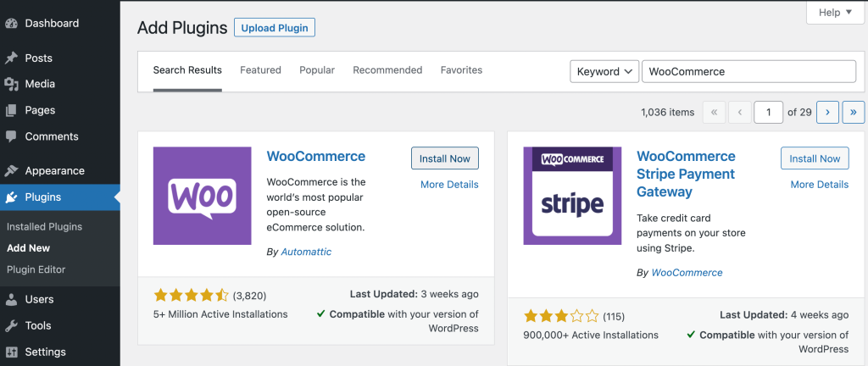Click the Dashboard gauge icon
Image resolution: width=868 pixels, height=366 pixels.
click(x=11, y=24)
